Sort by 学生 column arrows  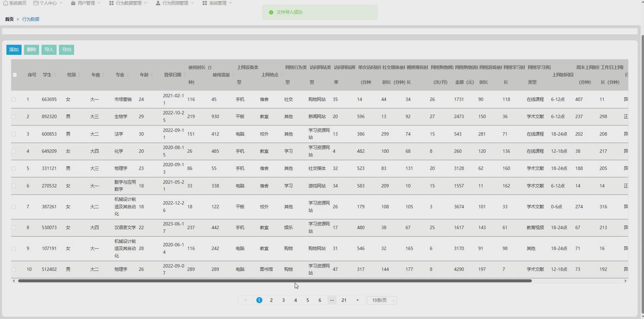coord(55,75)
